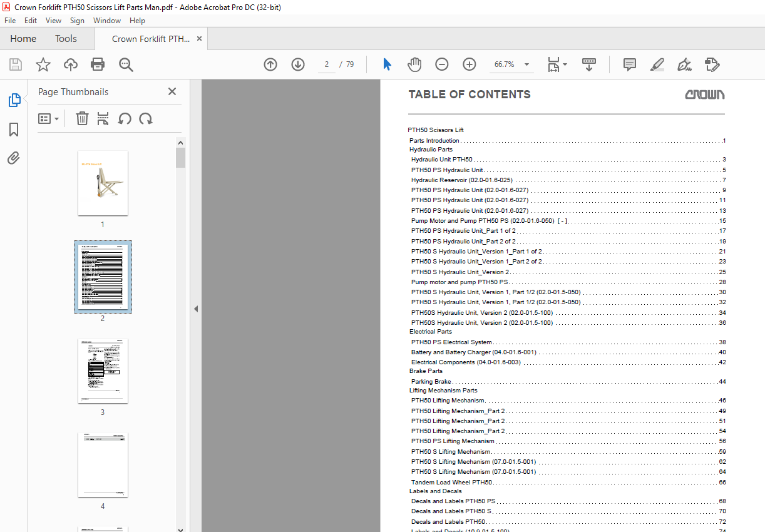Switch to the Tools tab
This screenshot has height=532, width=765.
click(x=66, y=39)
